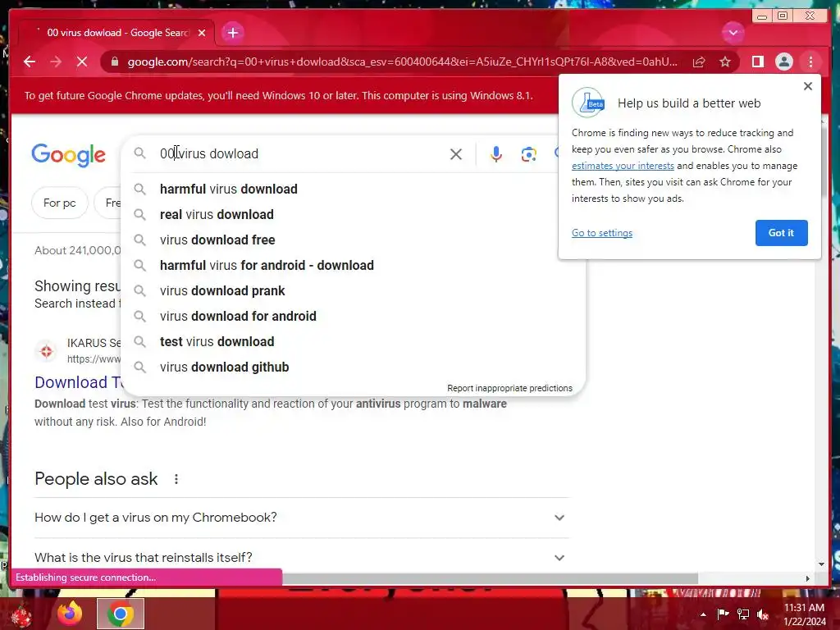Image resolution: width=840 pixels, height=630 pixels.
Task: Go back using the browser back arrow
Action: tap(30, 62)
